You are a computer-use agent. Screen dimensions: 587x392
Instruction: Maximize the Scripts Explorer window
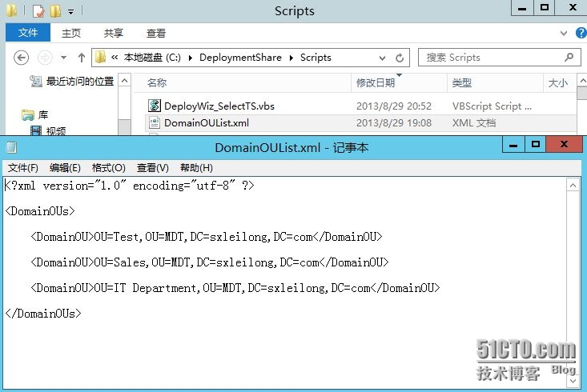(545, 8)
